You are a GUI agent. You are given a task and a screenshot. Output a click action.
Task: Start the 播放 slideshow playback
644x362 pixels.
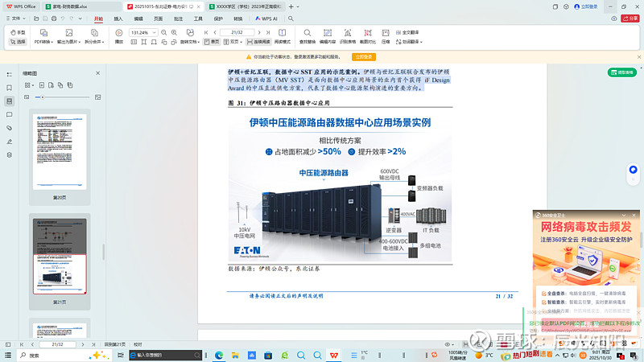coord(118,36)
